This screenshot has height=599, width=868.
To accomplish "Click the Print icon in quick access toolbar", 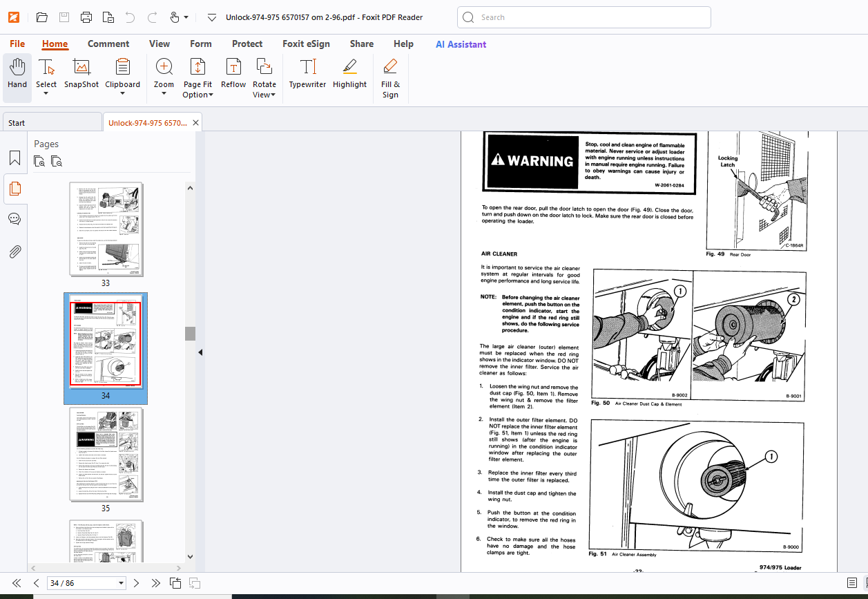I will point(86,17).
